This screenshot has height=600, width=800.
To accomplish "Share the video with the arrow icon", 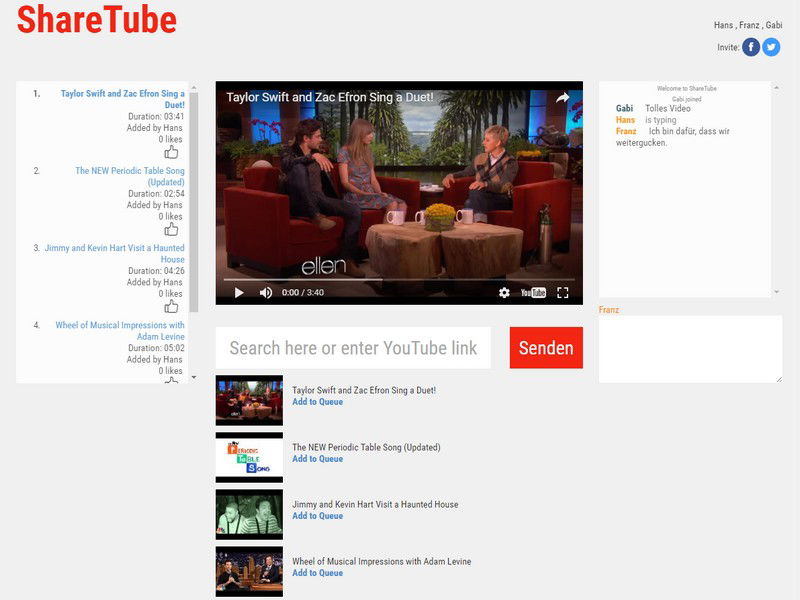I will [x=562, y=97].
